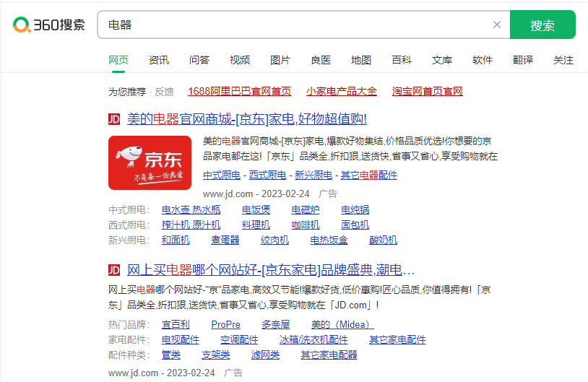
Task: Open the 西式厨电 link under description
Action: (267, 175)
